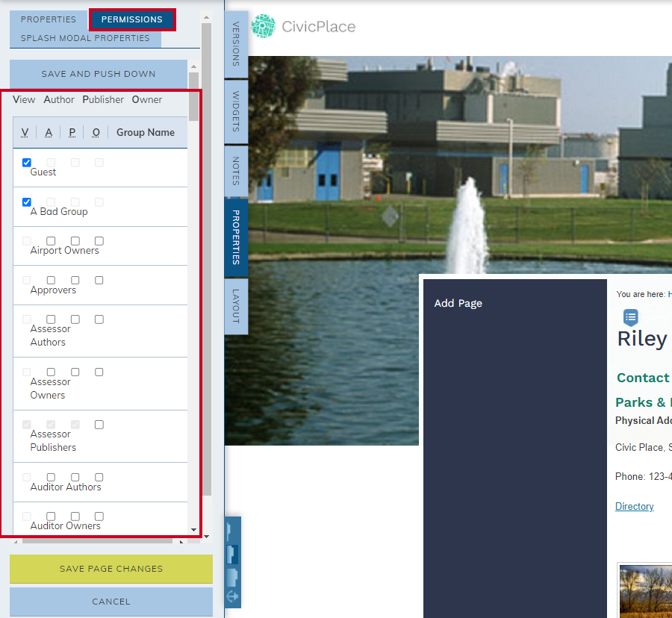672x618 pixels.
Task: Sort by the O column header
Action: [x=96, y=132]
